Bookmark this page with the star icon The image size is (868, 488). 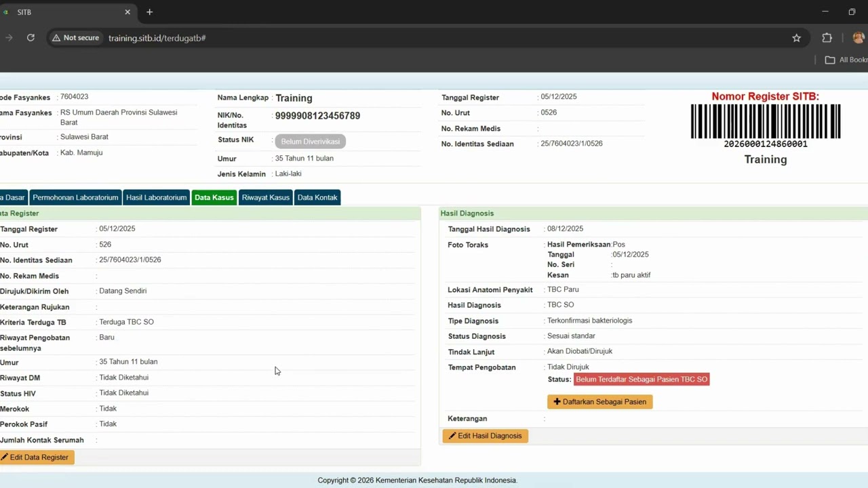click(x=797, y=38)
